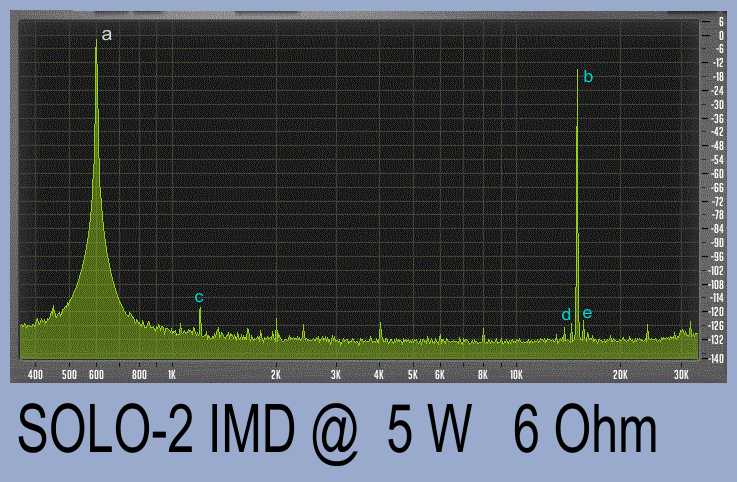Click the cyan sideband label 'e'
737x482 pixels.
[587, 313]
